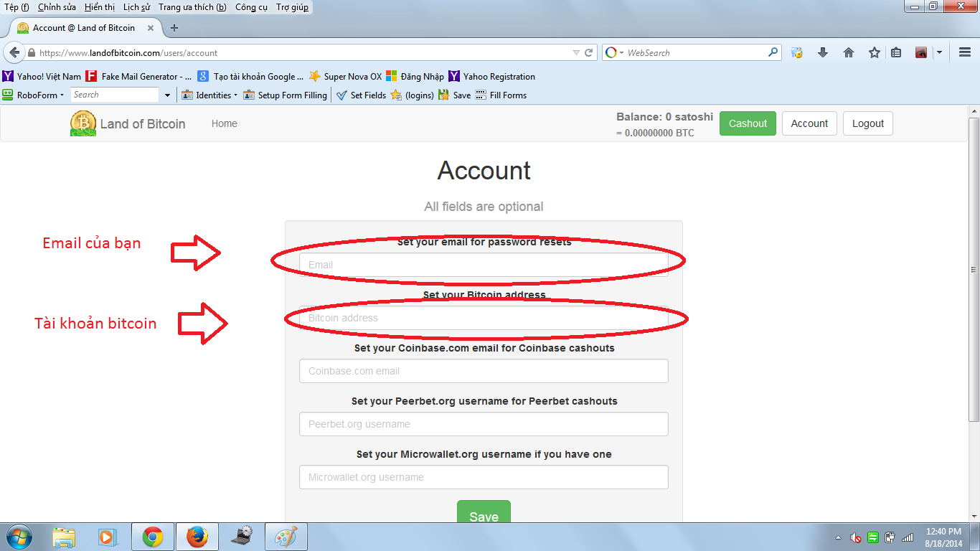The height and width of the screenshot is (551, 980).
Task: Open the Firefox hamburger menu
Action: [964, 52]
